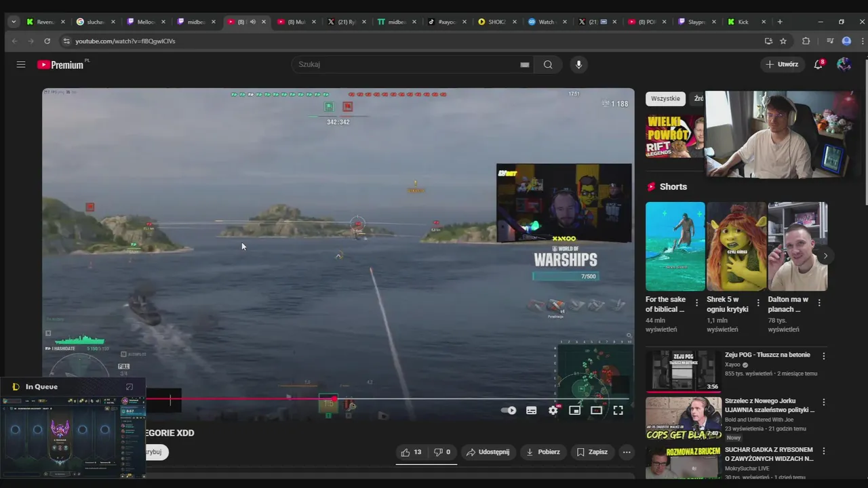Enable miniplayer mode
The height and width of the screenshot is (488, 868).
[574, 410]
